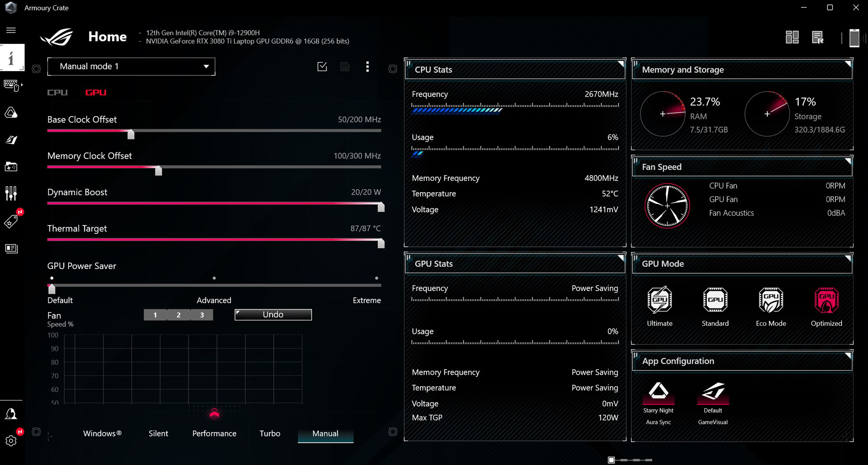This screenshot has width=868, height=465.
Task: Select the Standard GPU mode
Action: pyautogui.click(x=715, y=300)
